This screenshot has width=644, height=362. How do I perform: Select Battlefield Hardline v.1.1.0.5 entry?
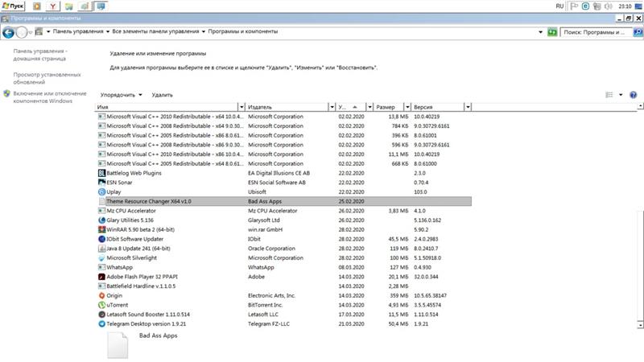(x=141, y=286)
